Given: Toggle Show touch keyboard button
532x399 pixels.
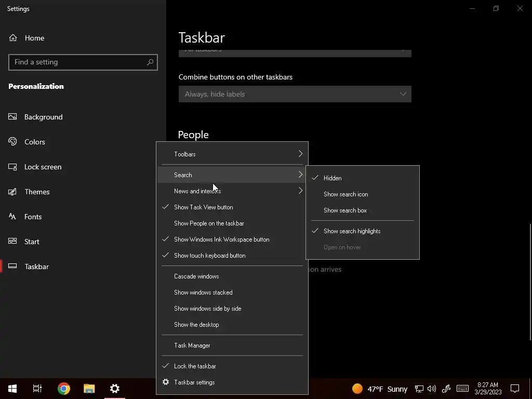Looking at the screenshot, I should point(232,256).
